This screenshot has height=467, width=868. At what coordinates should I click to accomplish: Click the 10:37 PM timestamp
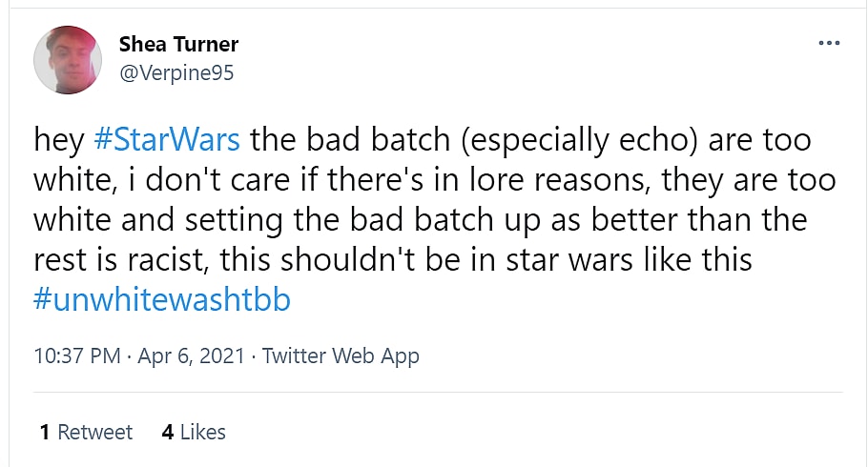(76, 356)
